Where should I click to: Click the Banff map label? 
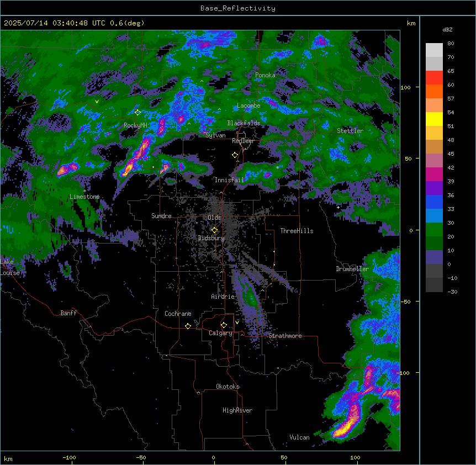tap(68, 313)
